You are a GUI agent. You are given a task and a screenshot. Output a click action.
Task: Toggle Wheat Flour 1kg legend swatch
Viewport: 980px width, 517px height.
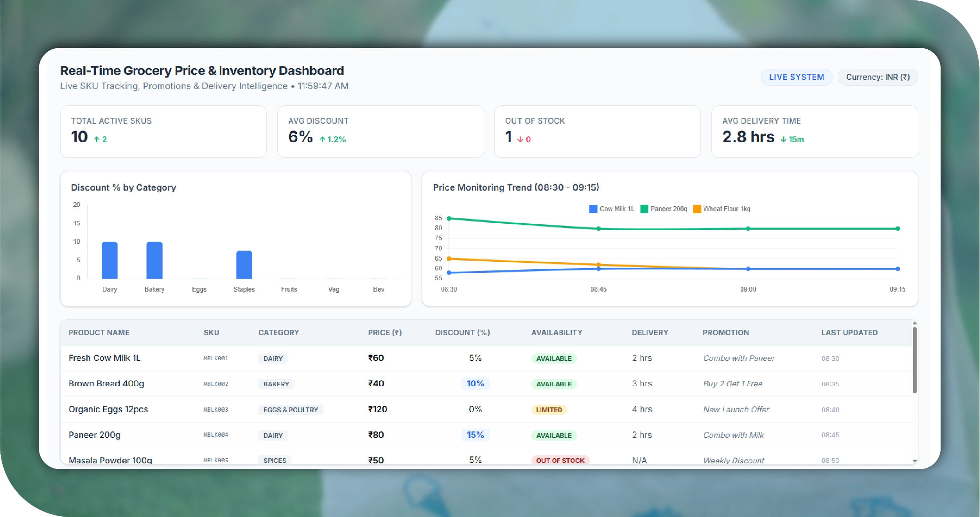coord(696,209)
